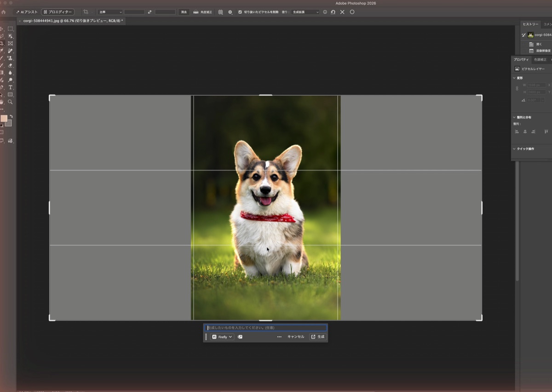552x392 pixels.
Task: Click the プロエディター button
Action: tap(57, 12)
